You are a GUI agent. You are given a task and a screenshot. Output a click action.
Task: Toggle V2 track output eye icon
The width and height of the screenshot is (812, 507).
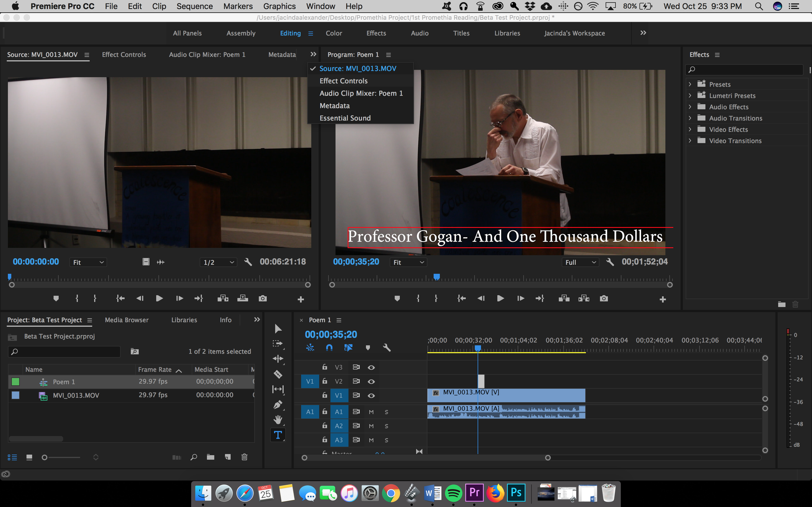371,382
